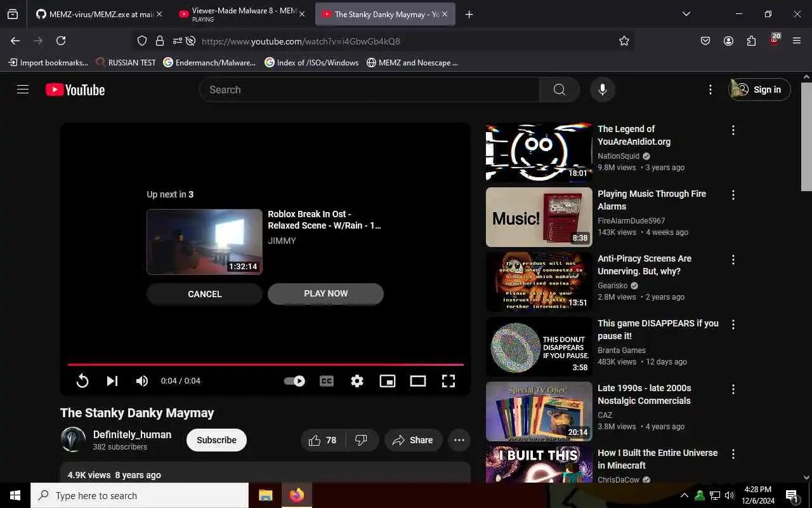This screenshot has width=812, height=508.
Task: Open YouTube settings three-dot menu
Action: coord(710,90)
